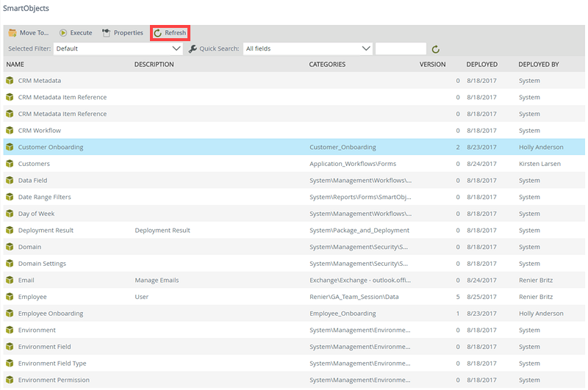Click the Move To folder icon
588x390 pixels.
point(12,33)
